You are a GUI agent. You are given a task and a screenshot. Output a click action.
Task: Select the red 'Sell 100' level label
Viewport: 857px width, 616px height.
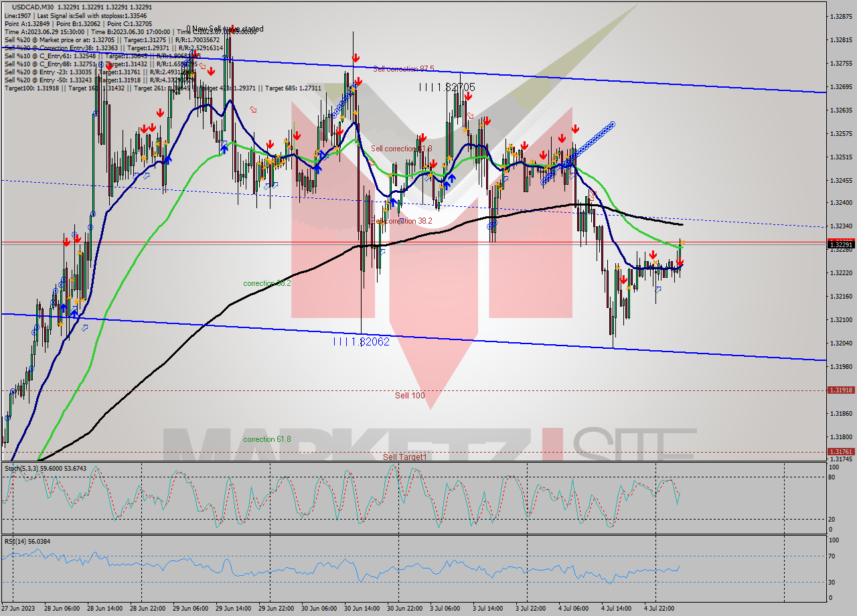[410, 396]
